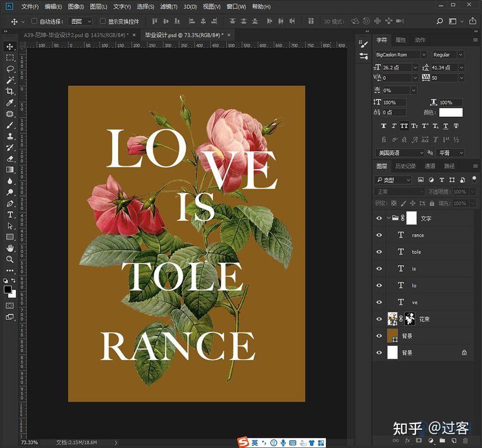Select the Eyedropper tool

click(10, 103)
